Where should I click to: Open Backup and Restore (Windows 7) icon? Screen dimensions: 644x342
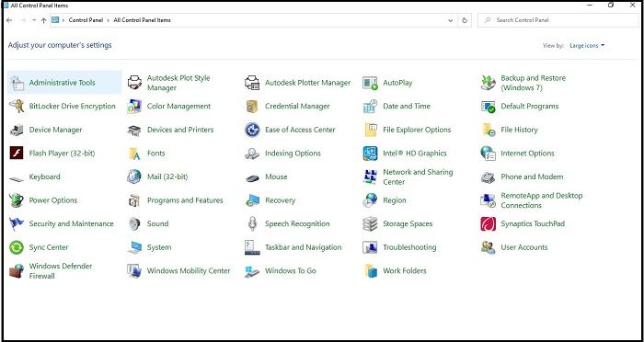coord(488,83)
